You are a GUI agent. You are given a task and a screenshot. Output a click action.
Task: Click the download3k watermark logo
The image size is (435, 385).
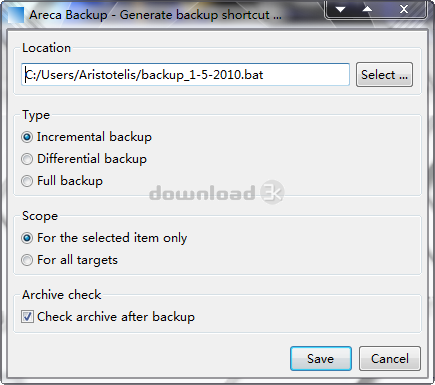coord(217,193)
